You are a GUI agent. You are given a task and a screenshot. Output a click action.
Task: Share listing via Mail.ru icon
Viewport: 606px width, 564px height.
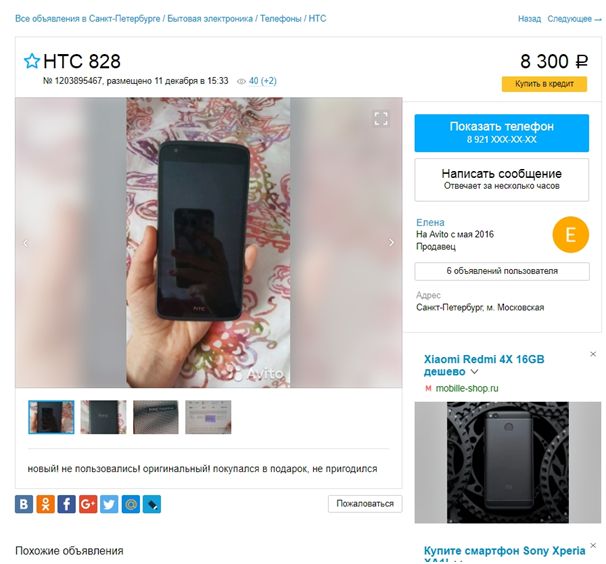pos(131,504)
